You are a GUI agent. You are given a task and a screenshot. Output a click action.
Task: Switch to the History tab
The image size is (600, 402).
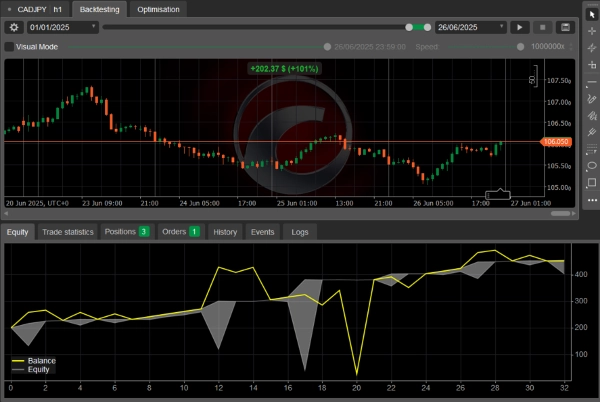point(225,232)
